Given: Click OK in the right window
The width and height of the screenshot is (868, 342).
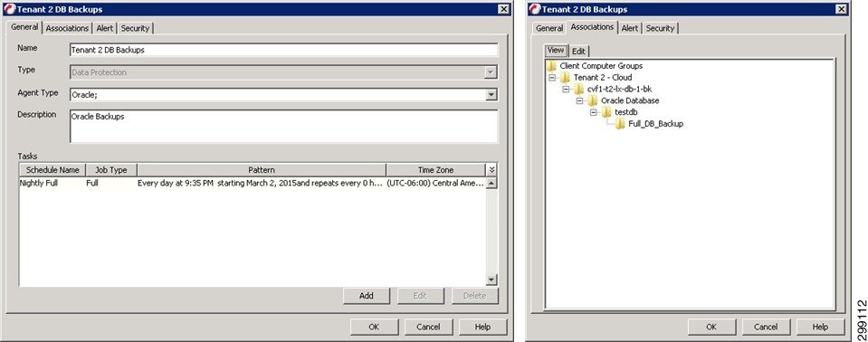Looking at the screenshot, I should tap(711, 327).
